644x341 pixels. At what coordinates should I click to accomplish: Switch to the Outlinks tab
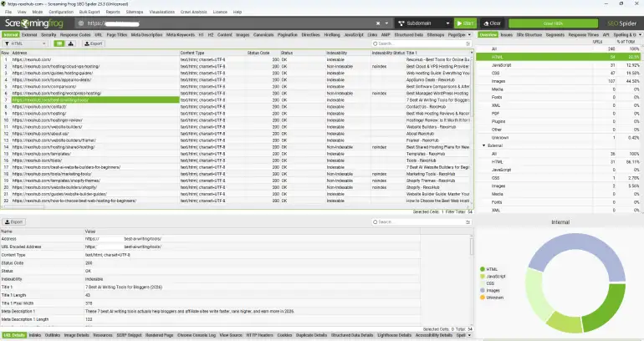point(53,335)
